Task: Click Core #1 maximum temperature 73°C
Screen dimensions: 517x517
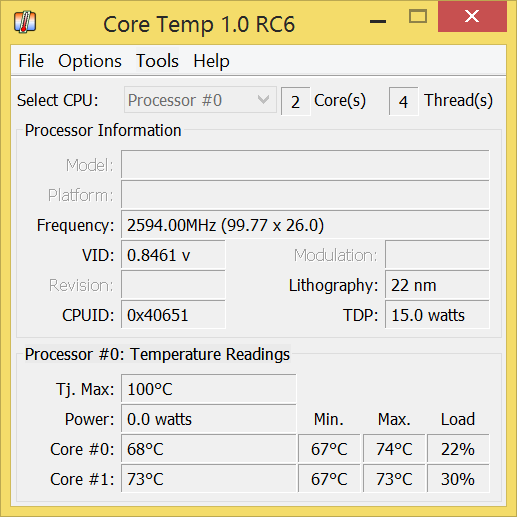Action: [x=394, y=479]
